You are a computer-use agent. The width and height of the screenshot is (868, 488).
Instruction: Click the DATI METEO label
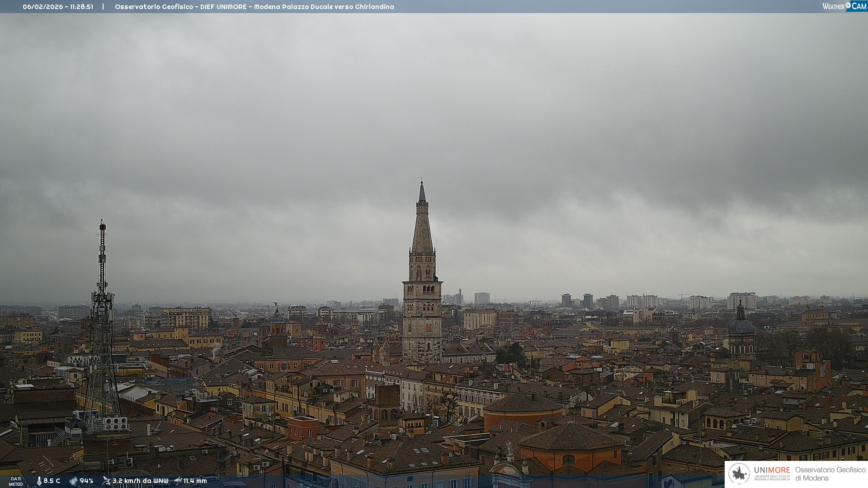(16, 481)
